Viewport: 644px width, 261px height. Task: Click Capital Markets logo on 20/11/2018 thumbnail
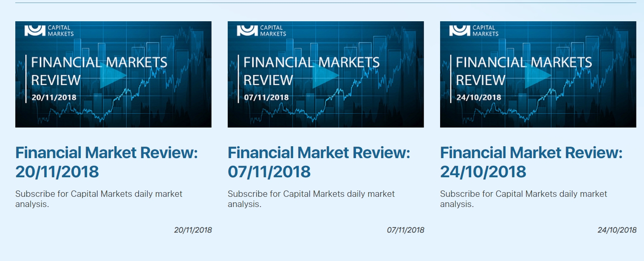tap(49, 31)
